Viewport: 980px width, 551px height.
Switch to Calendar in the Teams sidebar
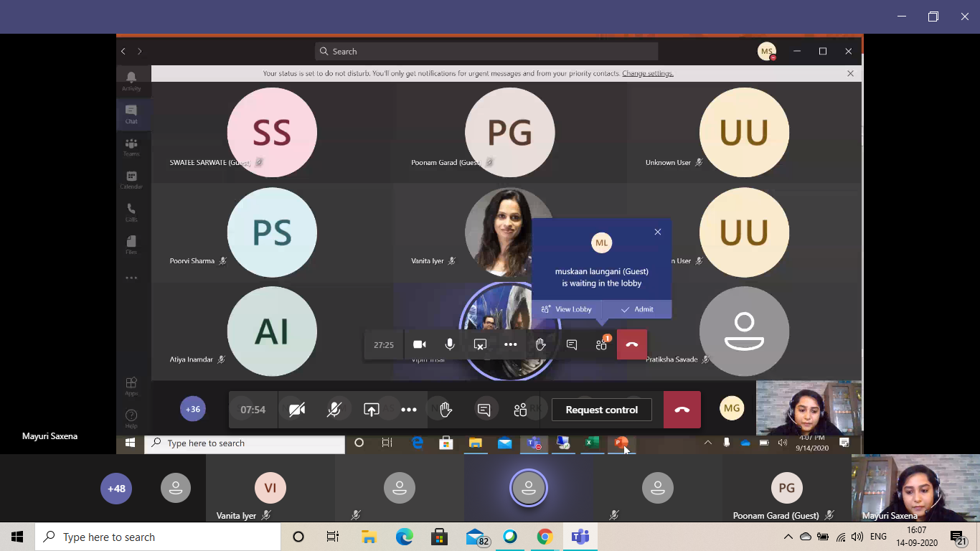pos(131,179)
